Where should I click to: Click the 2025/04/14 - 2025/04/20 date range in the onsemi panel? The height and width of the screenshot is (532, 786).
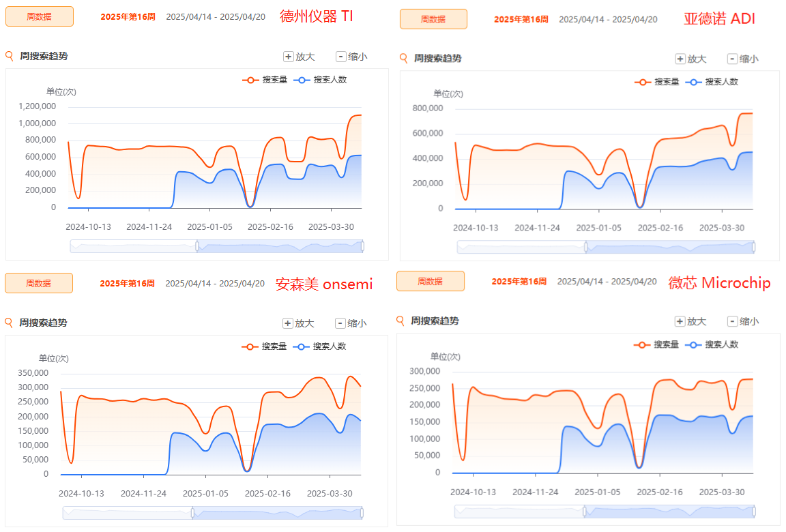coord(215,283)
